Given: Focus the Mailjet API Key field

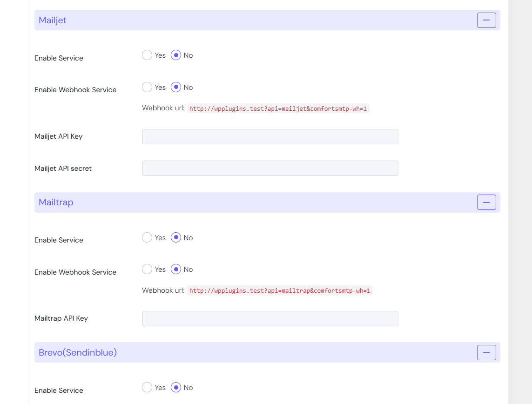Looking at the screenshot, I should pyautogui.click(x=270, y=137).
